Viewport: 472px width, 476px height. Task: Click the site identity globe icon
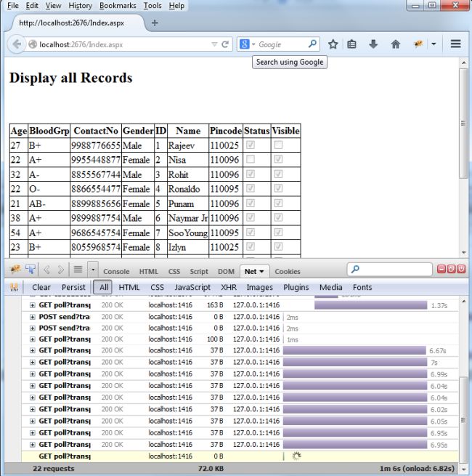tap(33, 44)
